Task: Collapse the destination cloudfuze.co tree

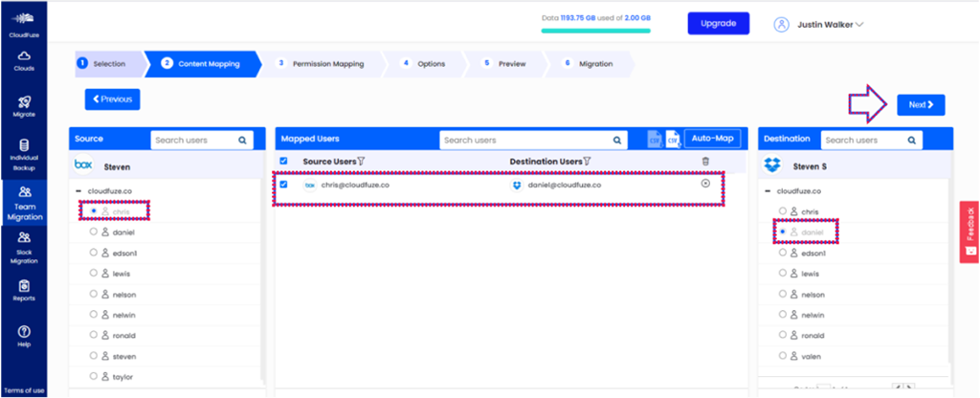Action: coord(768,191)
